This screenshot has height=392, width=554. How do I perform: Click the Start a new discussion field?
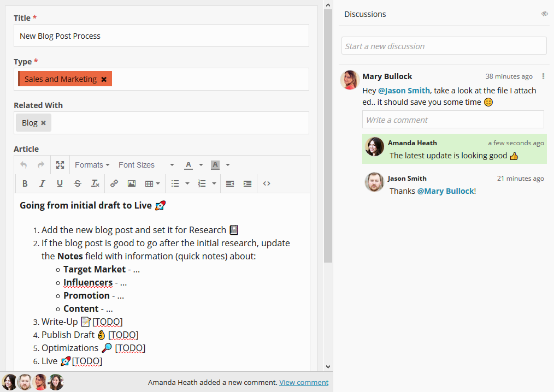(444, 46)
